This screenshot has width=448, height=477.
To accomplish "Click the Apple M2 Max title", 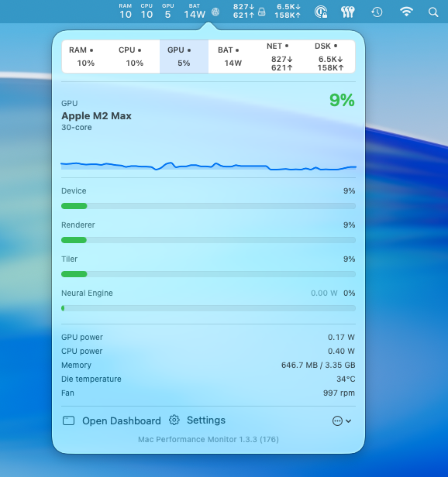I will click(x=97, y=116).
